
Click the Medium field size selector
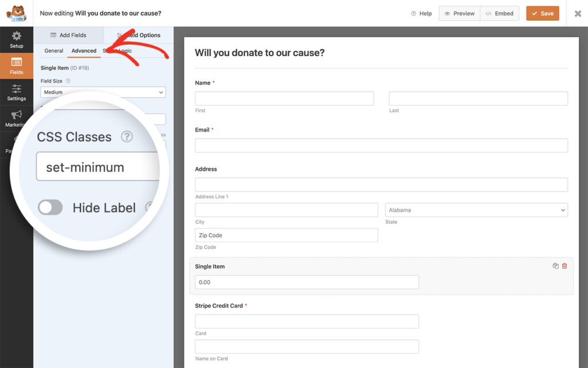[103, 92]
